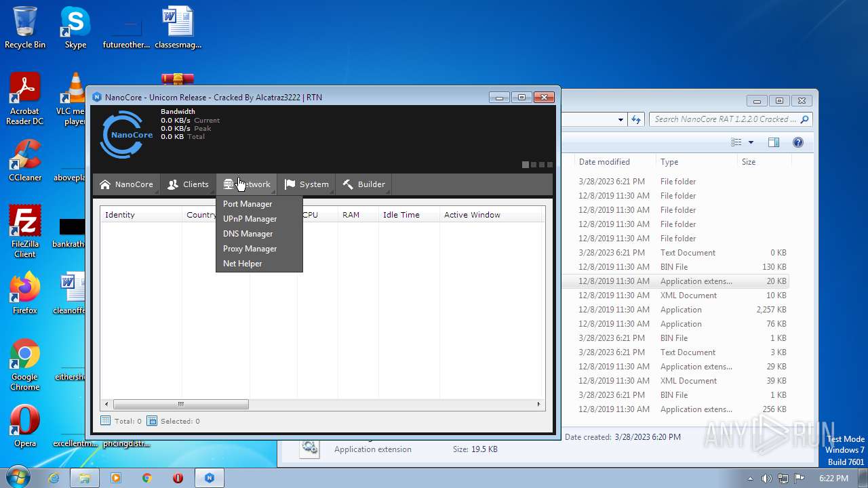Click the taskbar clock showing 6:22 PM
The height and width of the screenshot is (488, 868).
833,479
